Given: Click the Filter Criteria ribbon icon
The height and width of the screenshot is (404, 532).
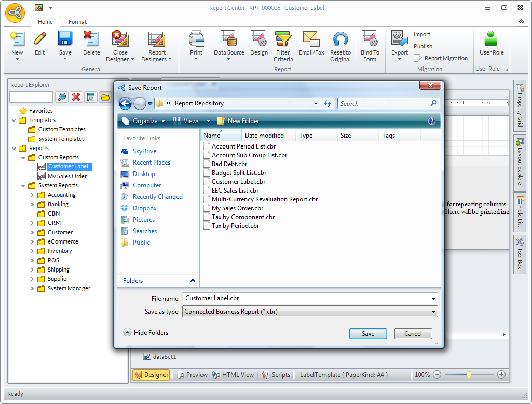Looking at the screenshot, I should 283,39.
